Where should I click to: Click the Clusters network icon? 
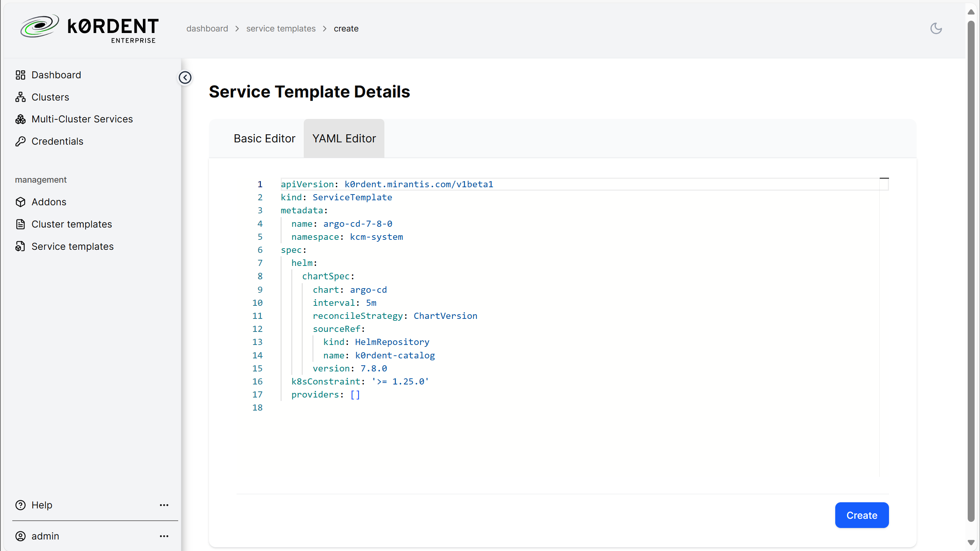[20, 97]
